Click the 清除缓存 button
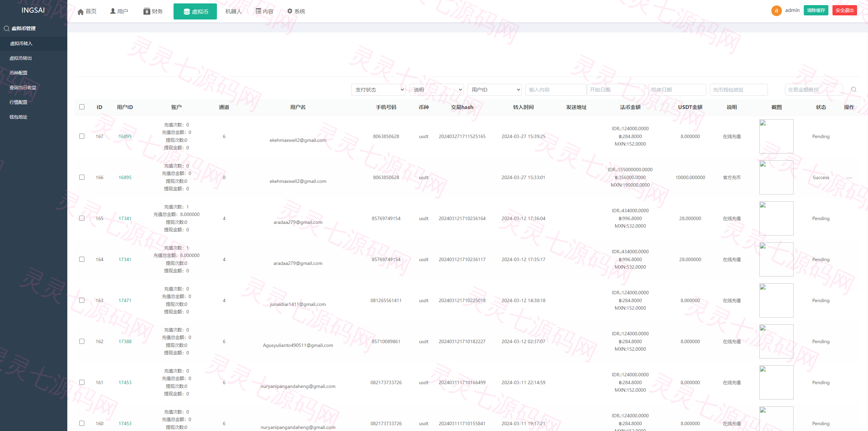Viewport: 868px width, 431px height. point(816,10)
